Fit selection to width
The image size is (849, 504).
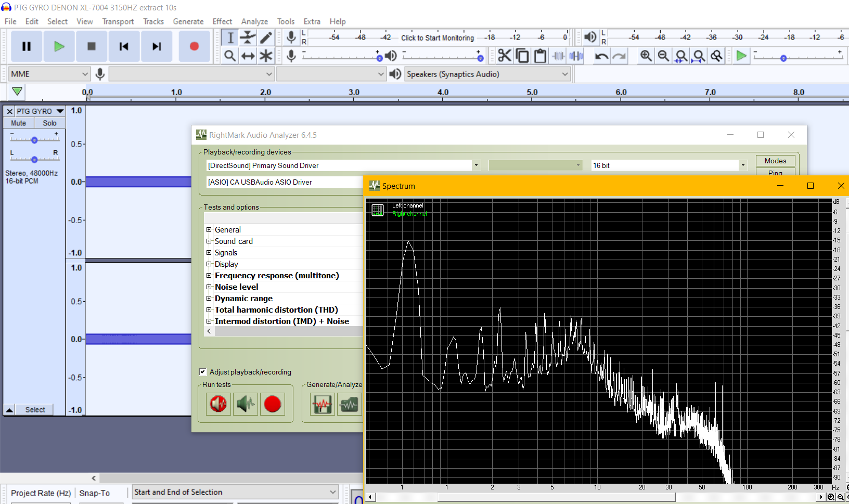681,56
